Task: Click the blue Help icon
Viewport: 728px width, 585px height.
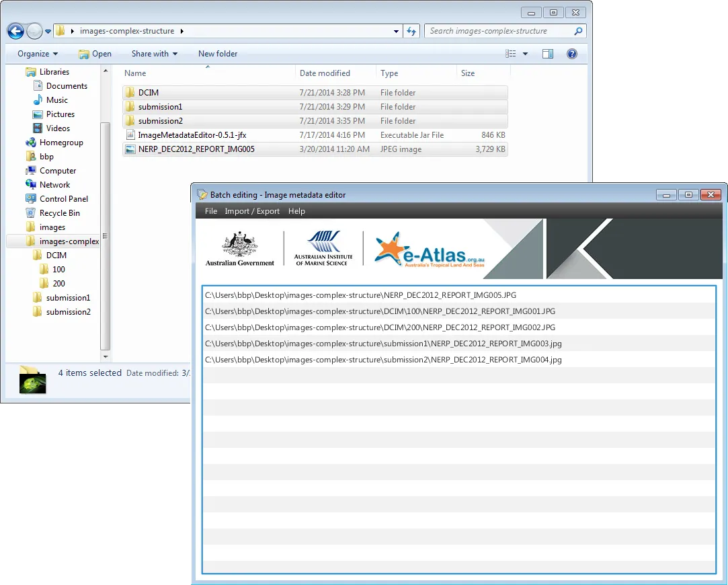Action: [x=572, y=54]
